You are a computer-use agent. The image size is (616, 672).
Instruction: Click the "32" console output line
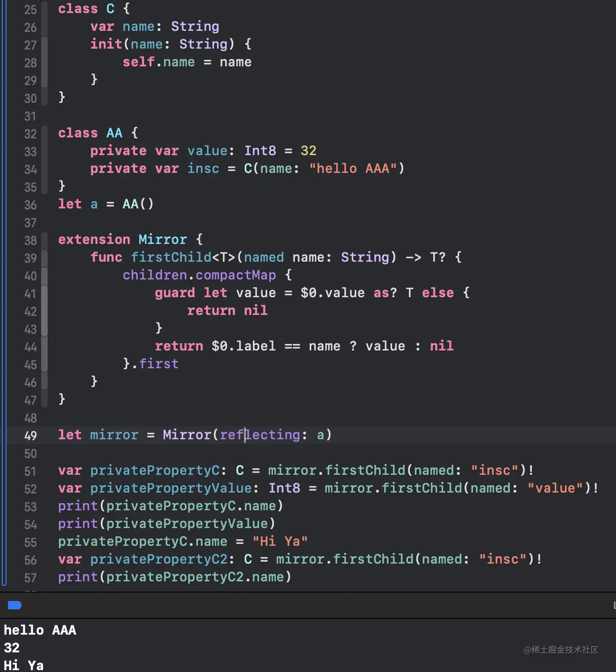click(12, 648)
